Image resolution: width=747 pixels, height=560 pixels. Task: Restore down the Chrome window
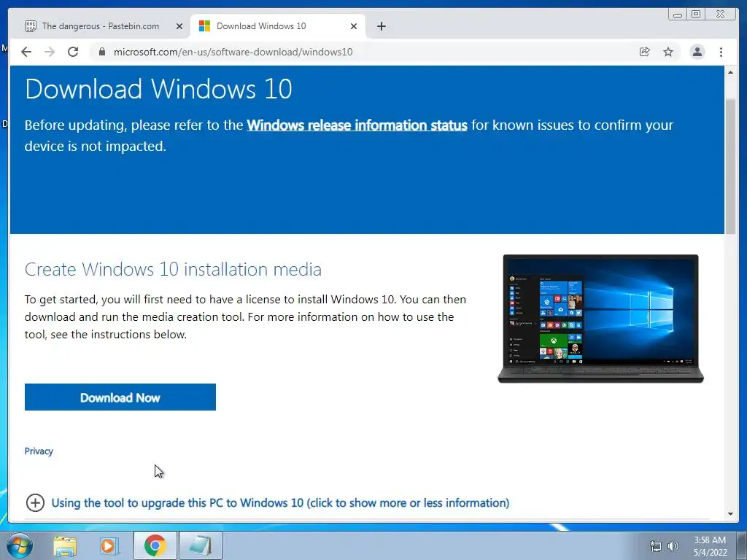(x=696, y=15)
